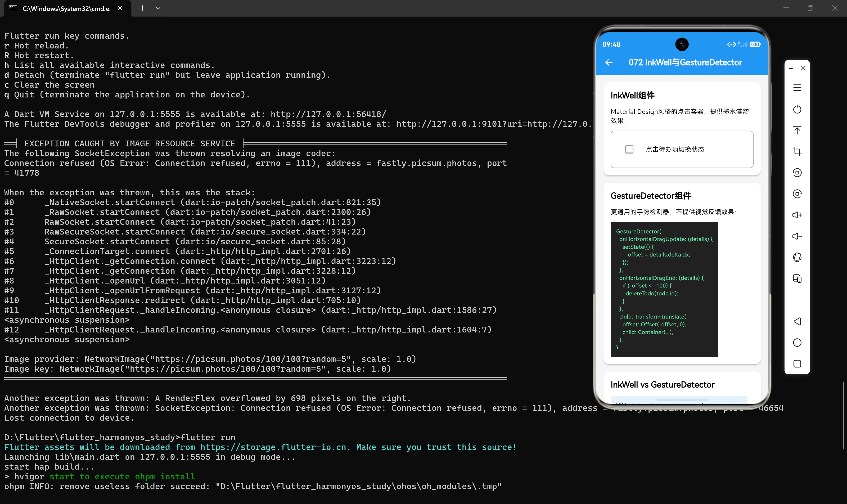Click the emulator signal strength icon
The height and width of the screenshot is (504, 847).
pyautogui.click(x=743, y=44)
